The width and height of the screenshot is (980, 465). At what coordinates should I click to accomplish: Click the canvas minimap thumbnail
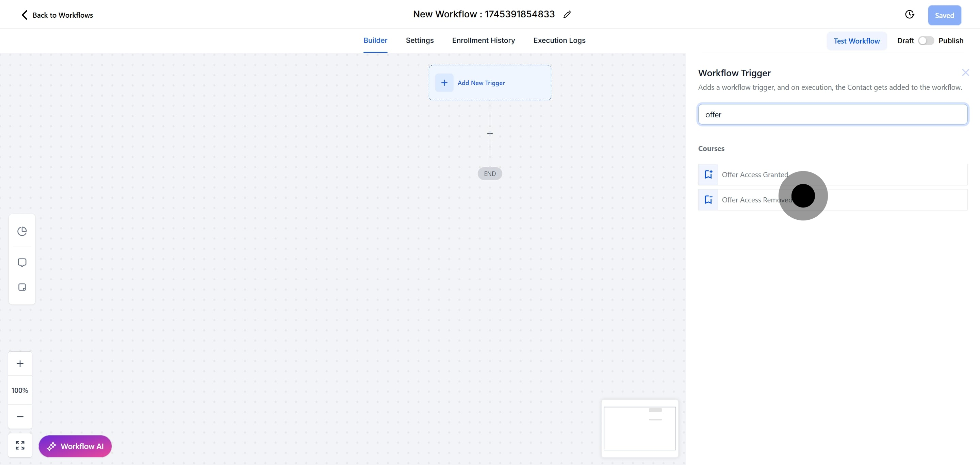639,428
